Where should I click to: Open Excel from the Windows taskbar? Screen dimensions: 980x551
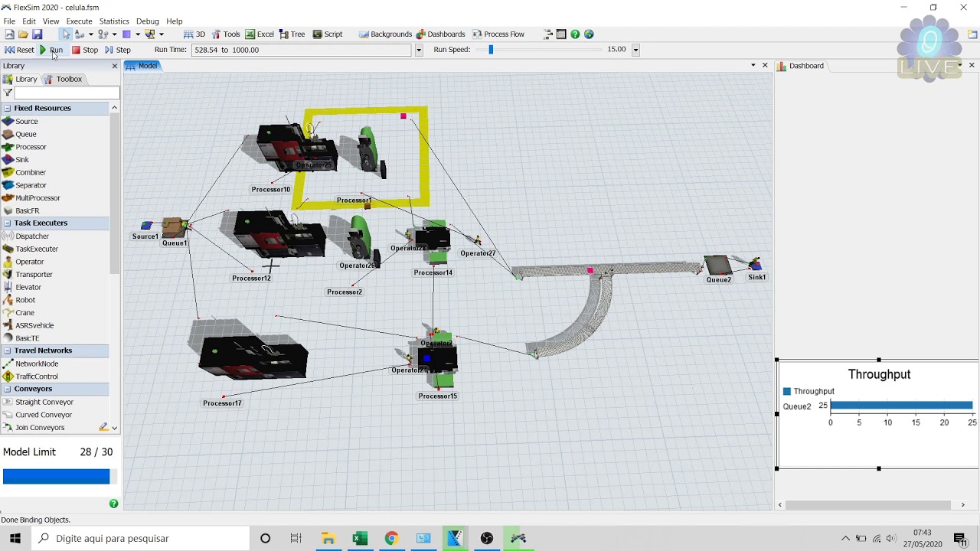(359, 539)
